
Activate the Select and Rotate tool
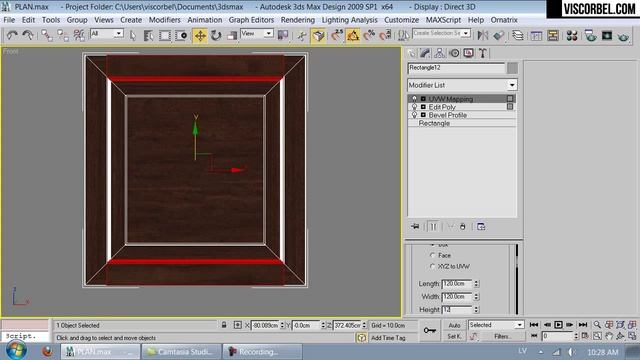click(216, 36)
